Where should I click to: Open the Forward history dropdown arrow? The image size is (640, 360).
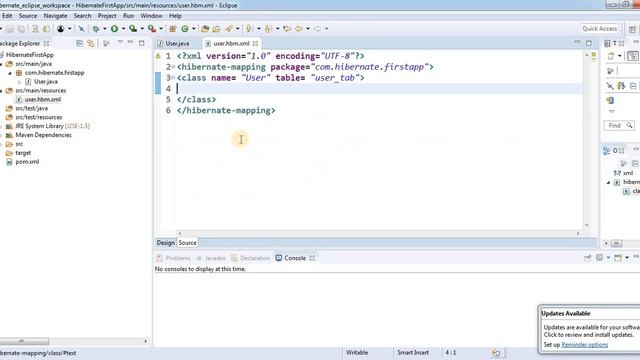coord(327,29)
